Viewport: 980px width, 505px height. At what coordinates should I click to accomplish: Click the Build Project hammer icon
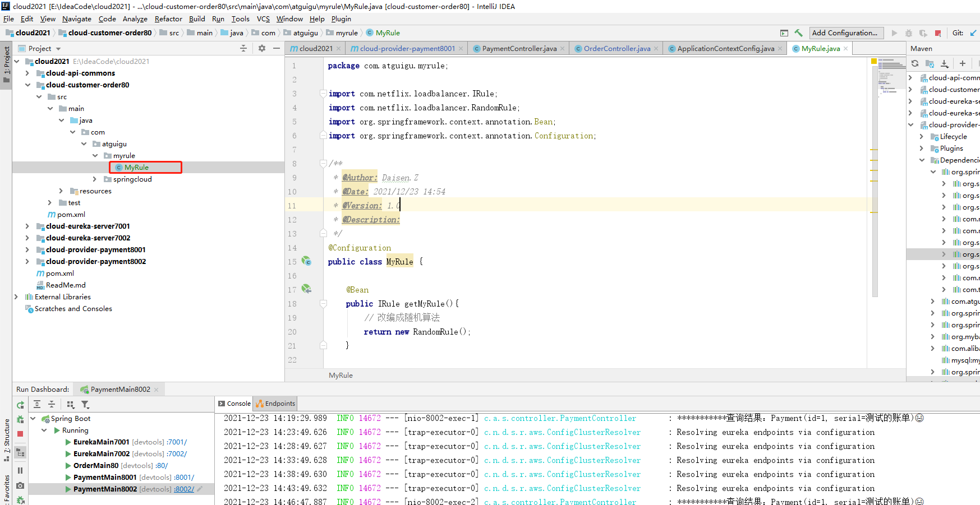click(798, 33)
